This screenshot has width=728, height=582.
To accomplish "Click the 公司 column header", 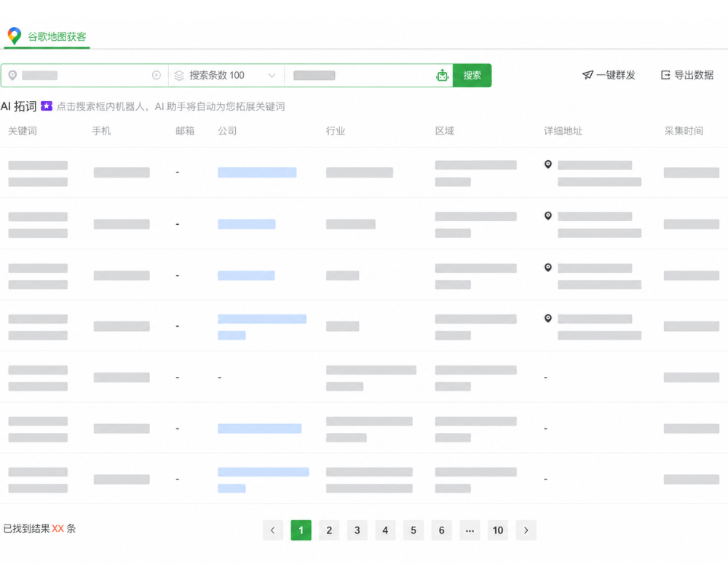I will [x=227, y=131].
